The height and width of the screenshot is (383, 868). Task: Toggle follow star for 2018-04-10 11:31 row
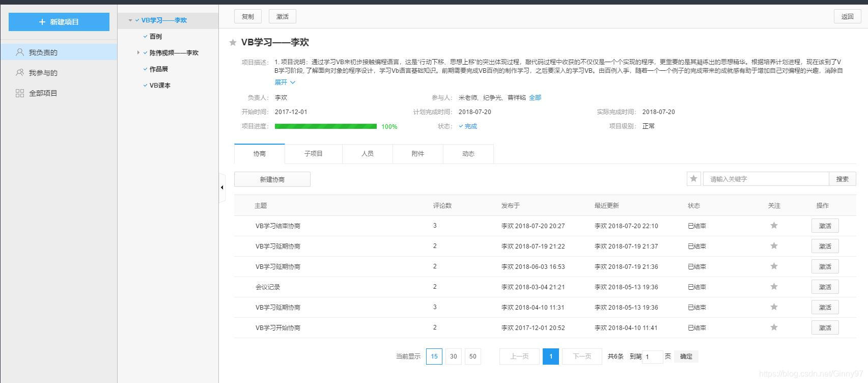[774, 307]
